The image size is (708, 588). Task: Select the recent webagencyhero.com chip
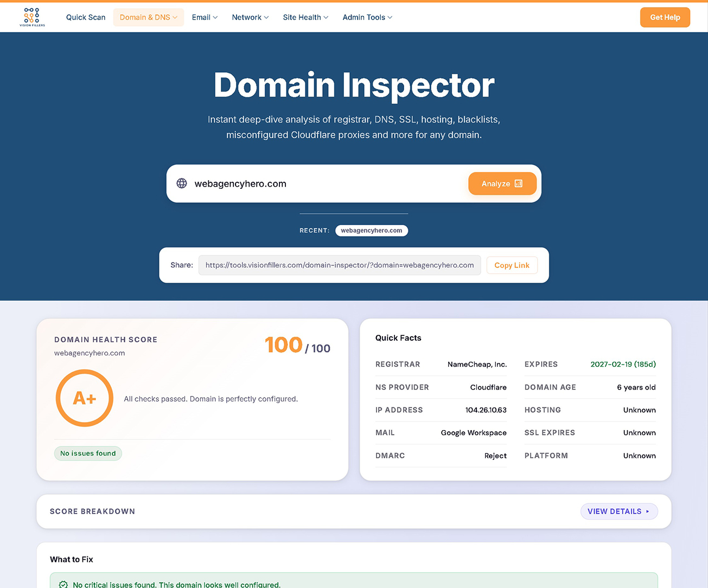tap(372, 231)
